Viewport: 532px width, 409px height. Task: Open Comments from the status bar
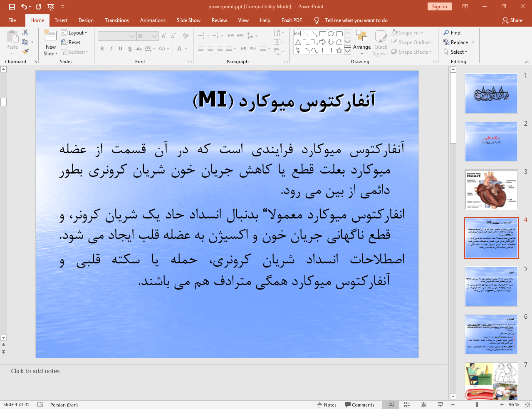[359, 404]
